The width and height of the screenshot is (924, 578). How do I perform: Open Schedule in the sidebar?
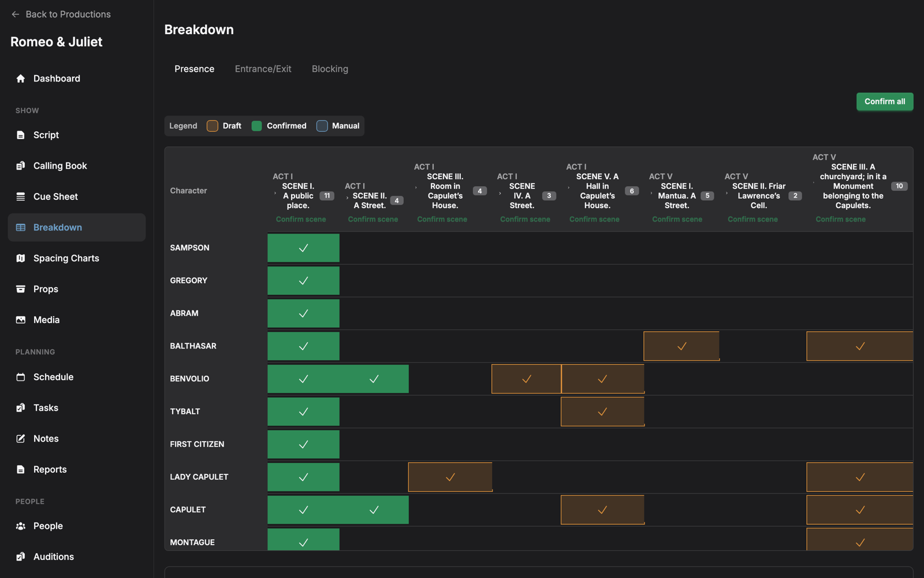[77, 377]
